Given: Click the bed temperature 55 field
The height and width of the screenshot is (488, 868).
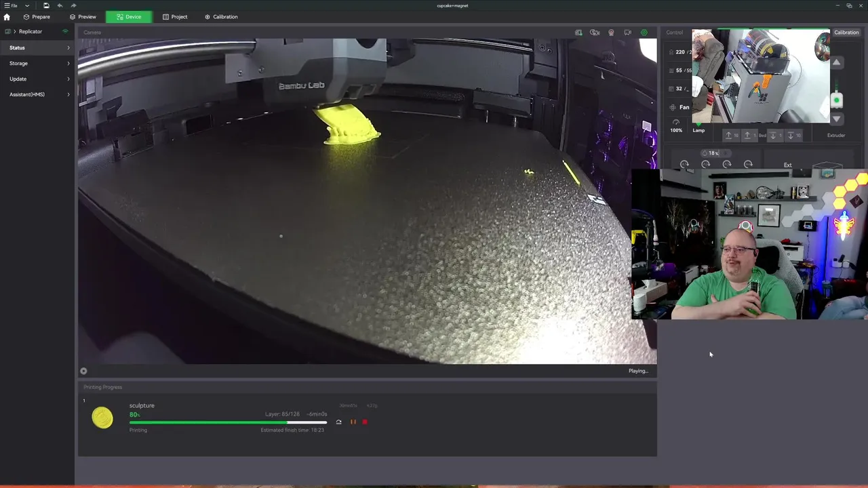Looking at the screenshot, I should coord(679,70).
